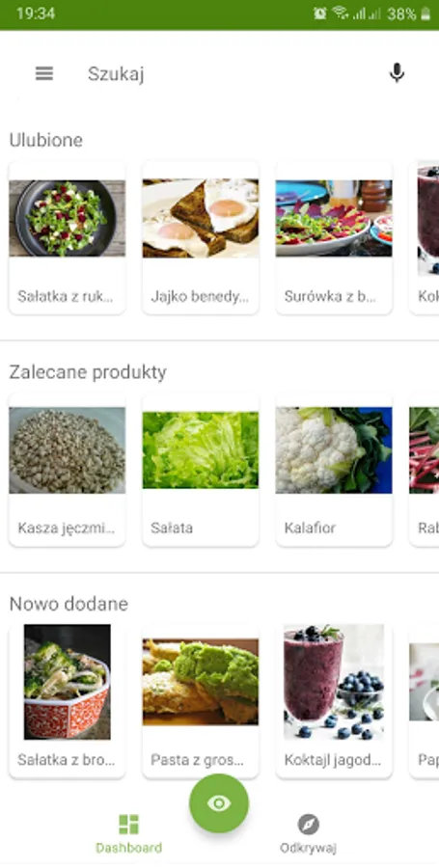439x868 pixels.
Task: Select the Surówka z b... recipe card
Action: (334, 238)
